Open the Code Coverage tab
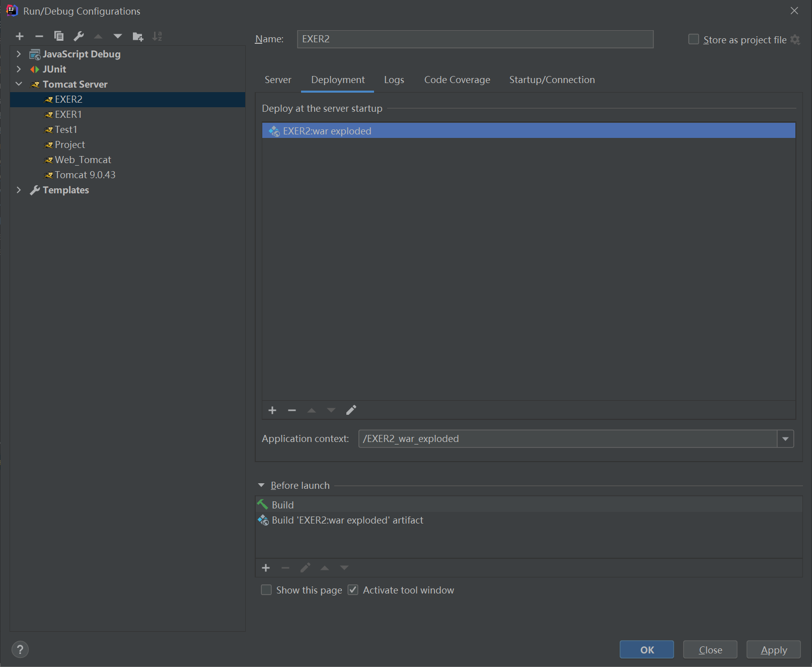Viewport: 812px width, 667px height. [457, 80]
